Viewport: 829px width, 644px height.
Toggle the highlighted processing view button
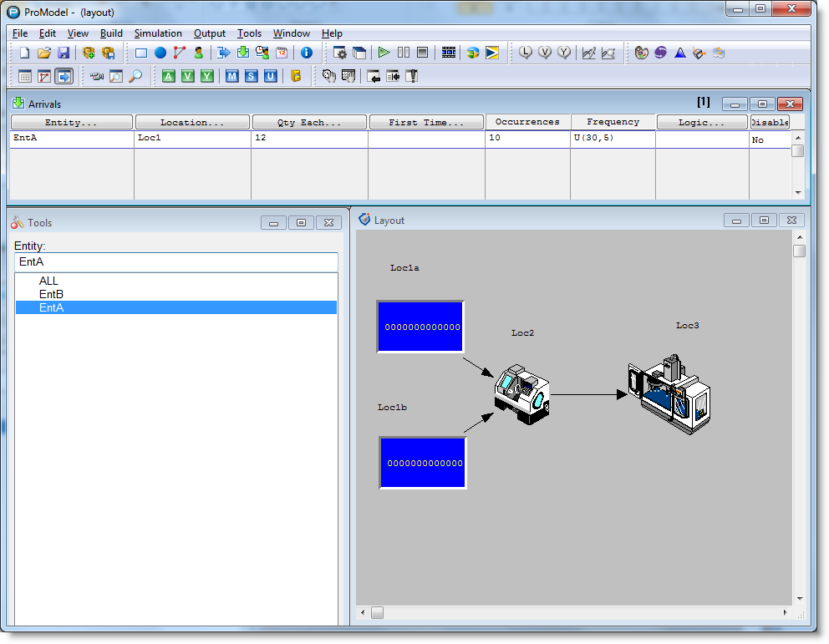pos(64,76)
